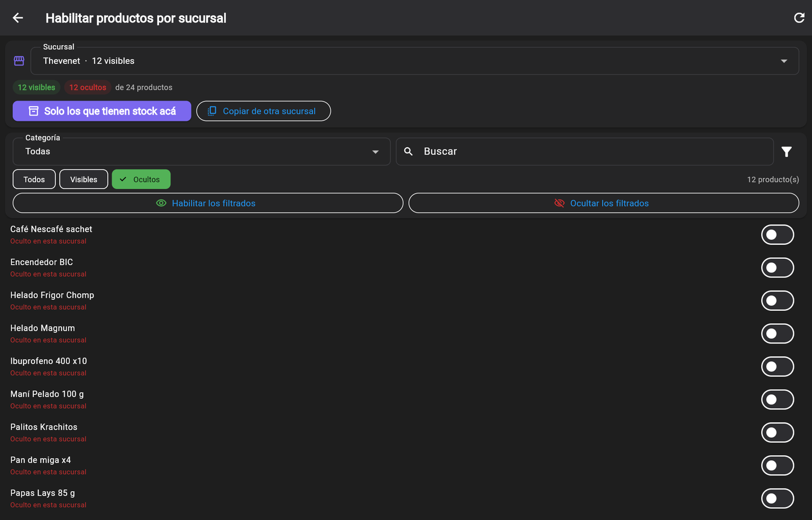Click the 'Habilitar productos por sucursal' title
The width and height of the screenshot is (812, 520).
point(136,18)
